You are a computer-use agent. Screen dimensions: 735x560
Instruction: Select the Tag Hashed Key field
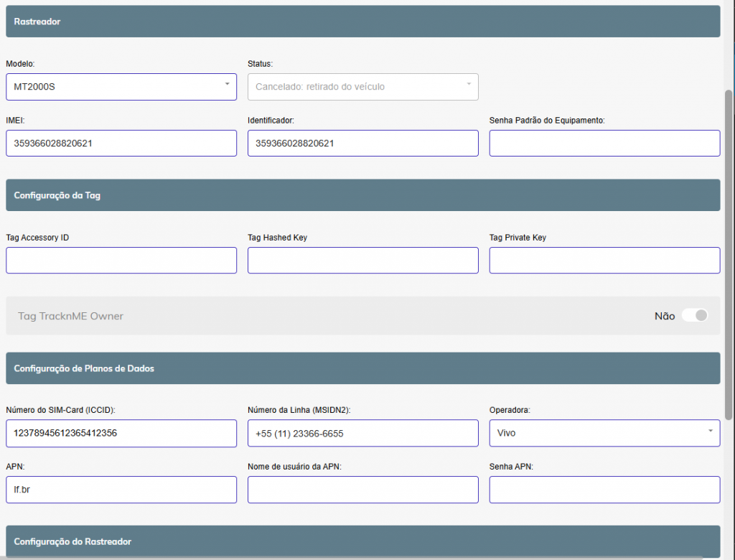pos(362,260)
